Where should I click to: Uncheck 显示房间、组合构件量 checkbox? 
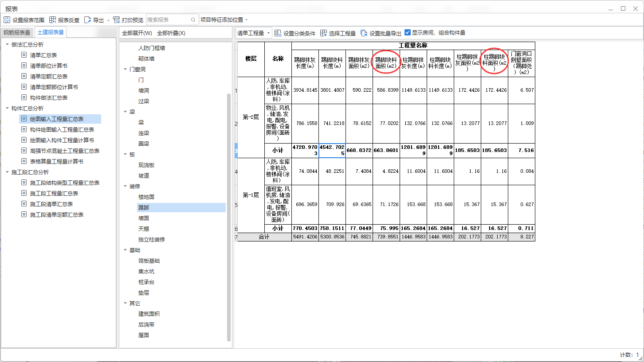click(x=408, y=32)
